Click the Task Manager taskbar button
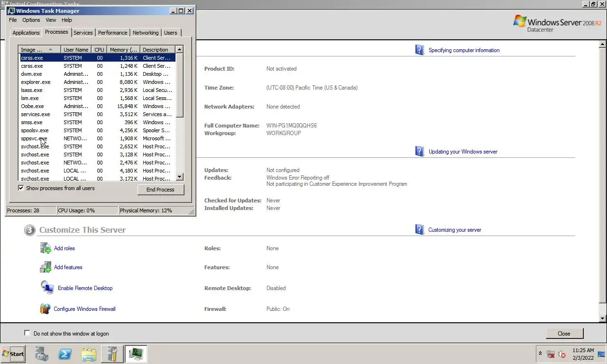Screen dimensions: 607x364 coord(136,354)
